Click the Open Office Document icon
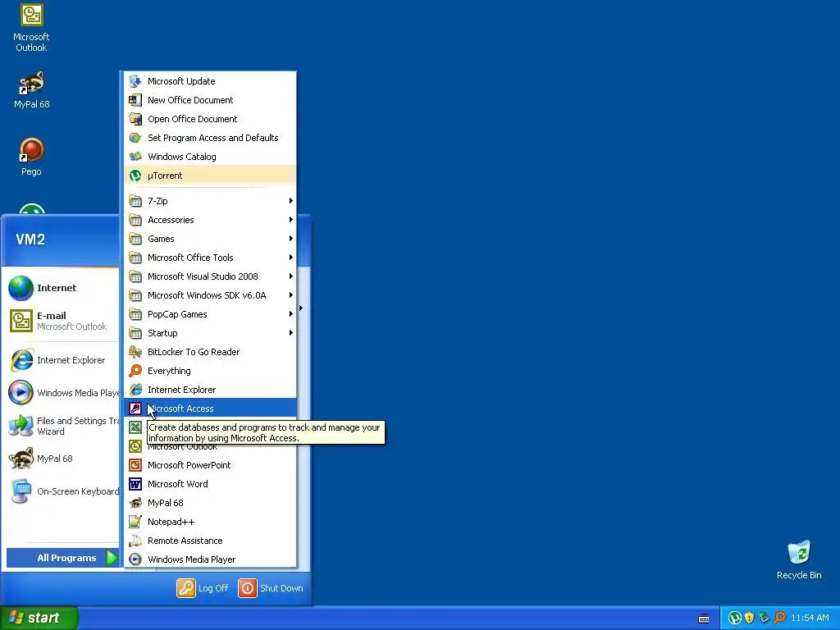 135,119
